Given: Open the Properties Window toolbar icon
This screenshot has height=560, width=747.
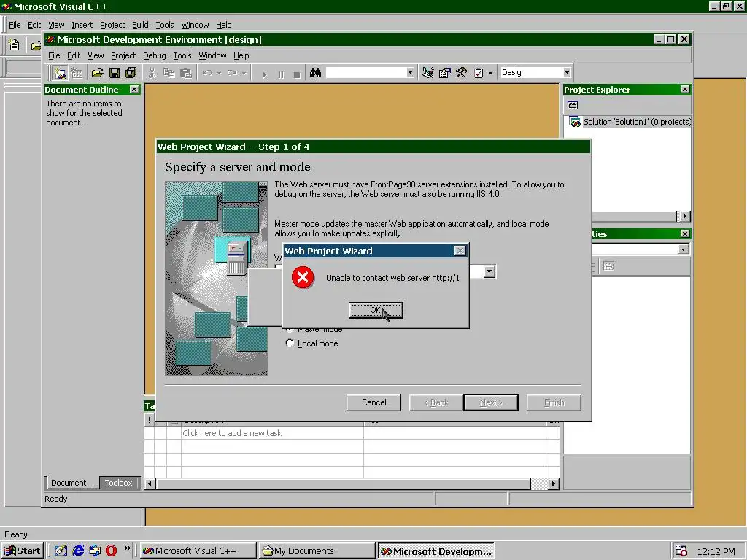Looking at the screenshot, I should pyautogui.click(x=444, y=73).
